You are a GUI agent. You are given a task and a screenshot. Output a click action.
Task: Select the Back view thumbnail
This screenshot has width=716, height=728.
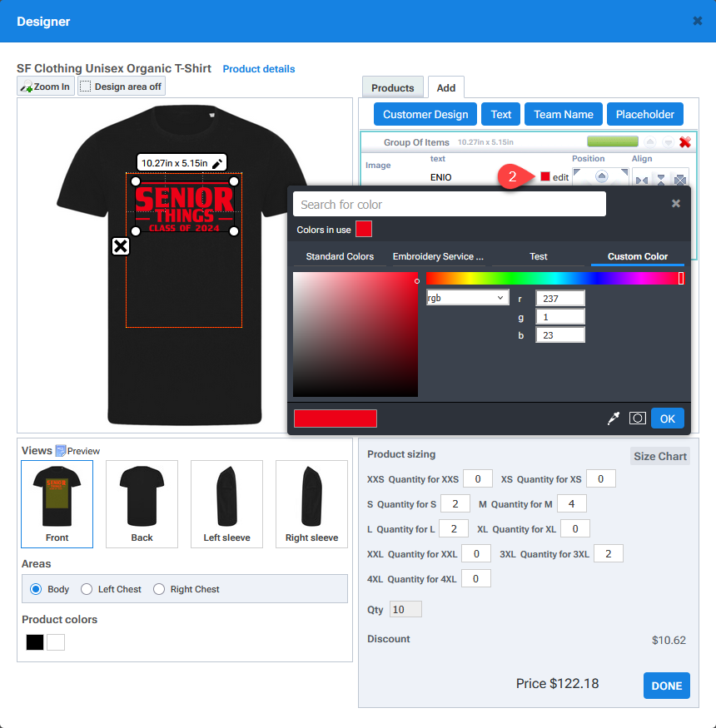coord(142,503)
